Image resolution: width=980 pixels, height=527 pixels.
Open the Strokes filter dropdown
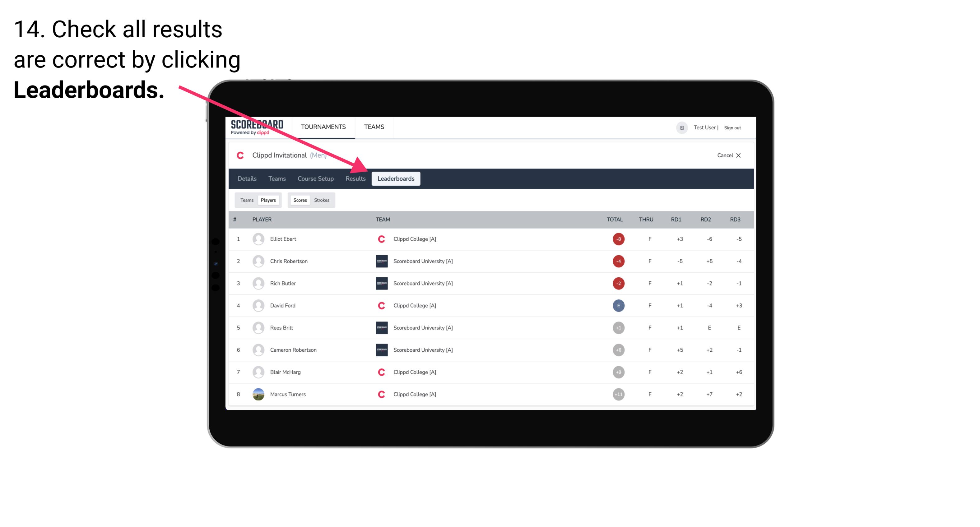pyautogui.click(x=322, y=200)
